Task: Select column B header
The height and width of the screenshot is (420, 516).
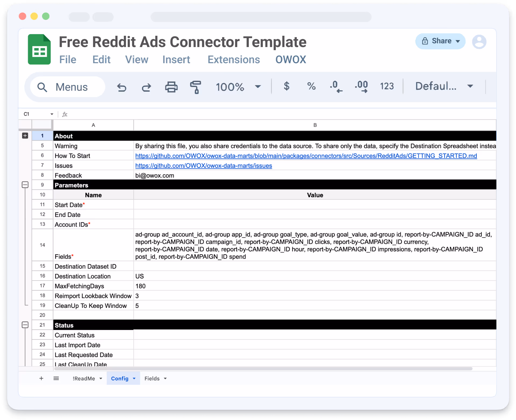Action: point(315,125)
